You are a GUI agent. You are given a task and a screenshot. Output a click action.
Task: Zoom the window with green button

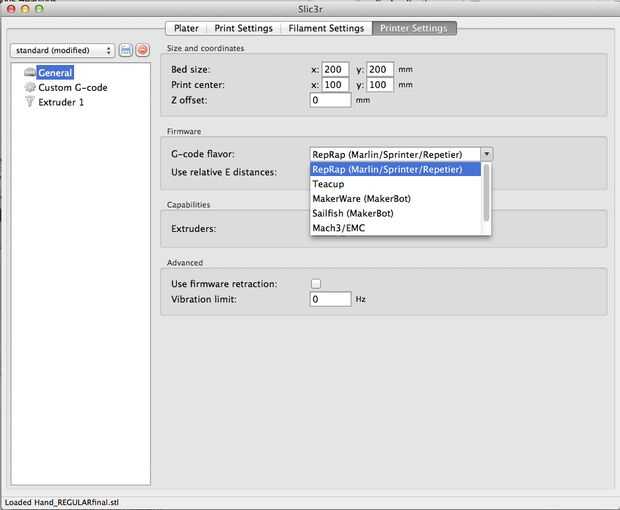coord(39,9)
